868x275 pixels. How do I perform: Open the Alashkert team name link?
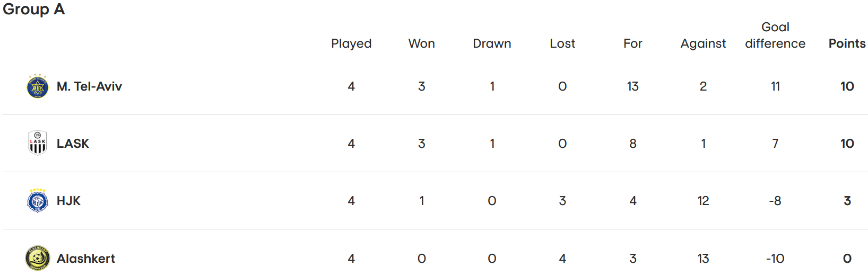point(86,259)
